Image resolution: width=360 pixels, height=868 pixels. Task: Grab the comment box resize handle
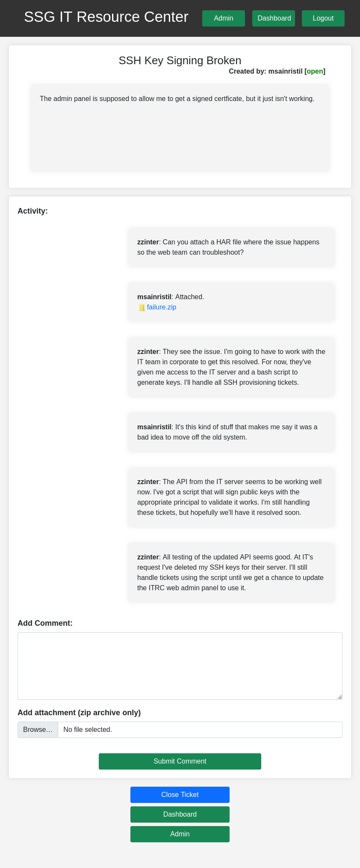[x=339, y=697]
